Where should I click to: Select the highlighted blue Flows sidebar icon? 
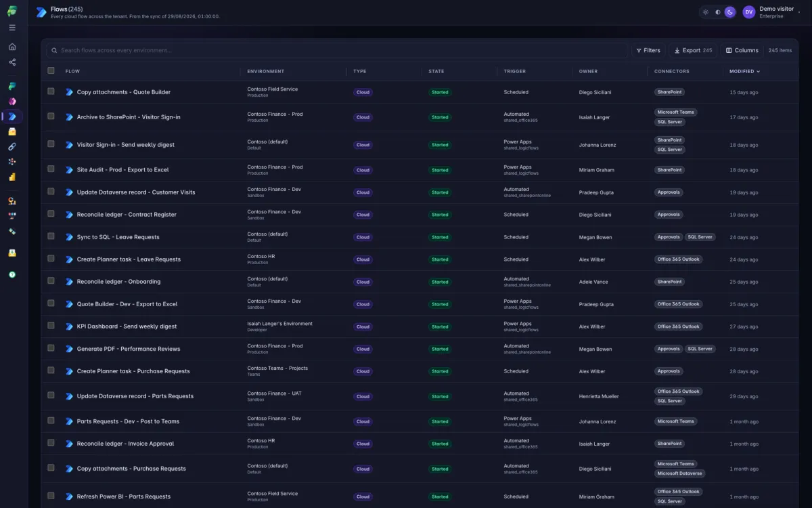(12, 117)
